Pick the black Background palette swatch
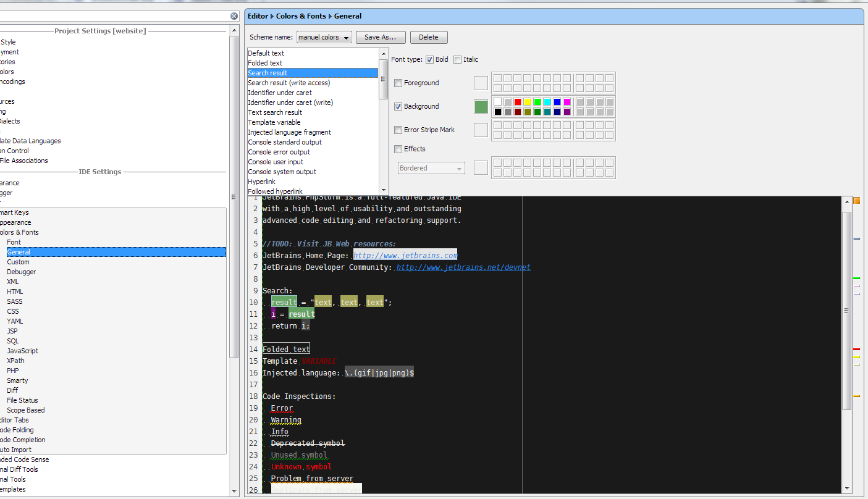868x499 pixels. [x=497, y=112]
